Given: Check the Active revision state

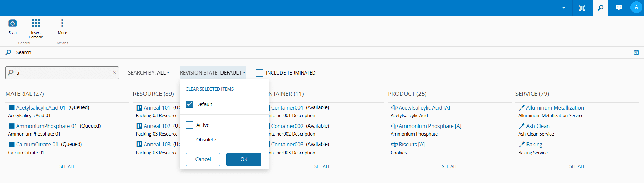Looking at the screenshot, I should point(190,125).
